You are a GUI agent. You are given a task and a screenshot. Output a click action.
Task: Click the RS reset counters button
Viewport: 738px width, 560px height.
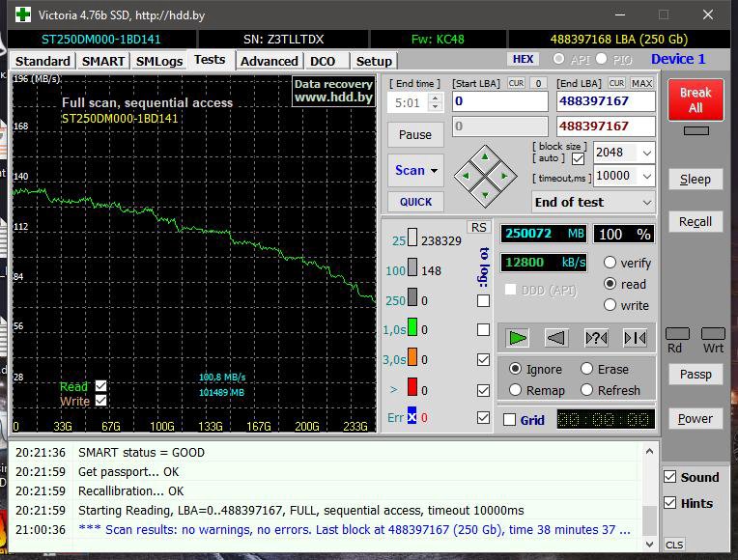478,227
